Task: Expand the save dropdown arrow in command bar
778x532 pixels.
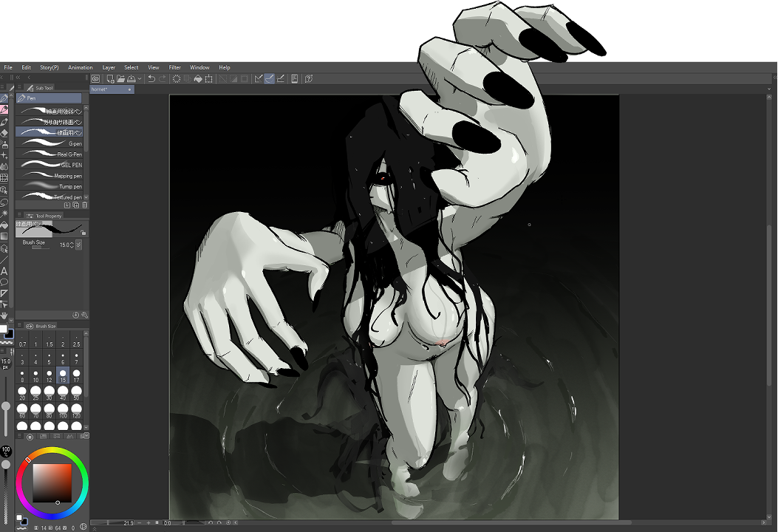Action: (x=139, y=78)
